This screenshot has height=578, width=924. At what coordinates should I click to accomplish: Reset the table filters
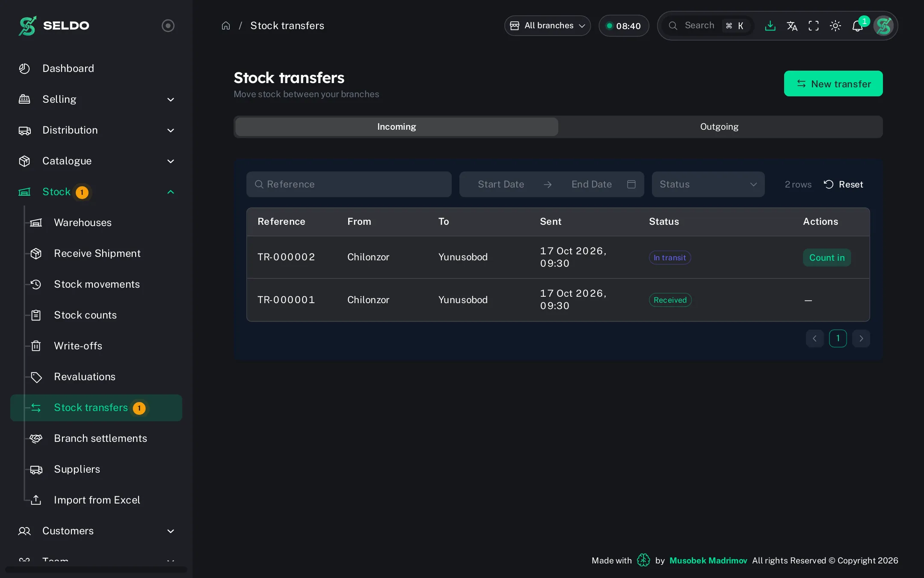pyautogui.click(x=844, y=185)
